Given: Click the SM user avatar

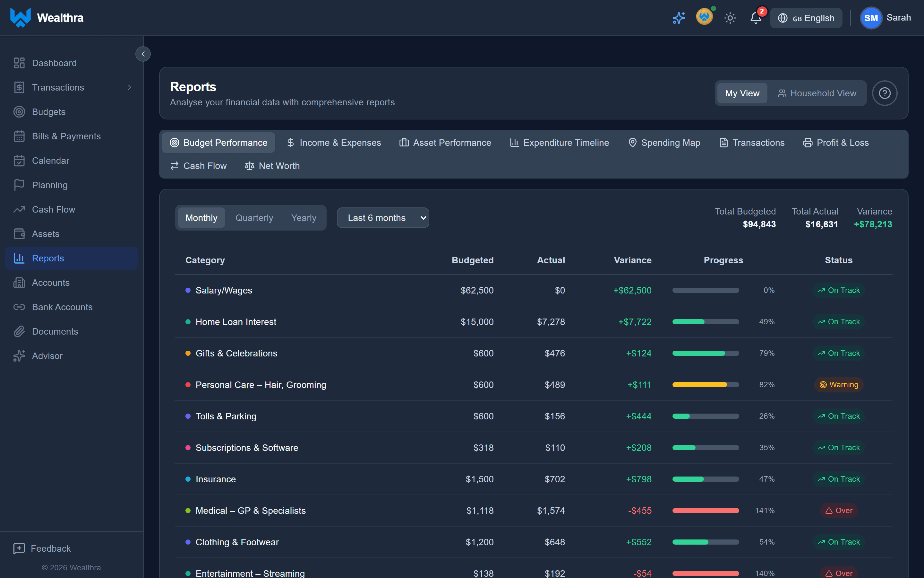Looking at the screenshot, I should [x=871, y=18].
